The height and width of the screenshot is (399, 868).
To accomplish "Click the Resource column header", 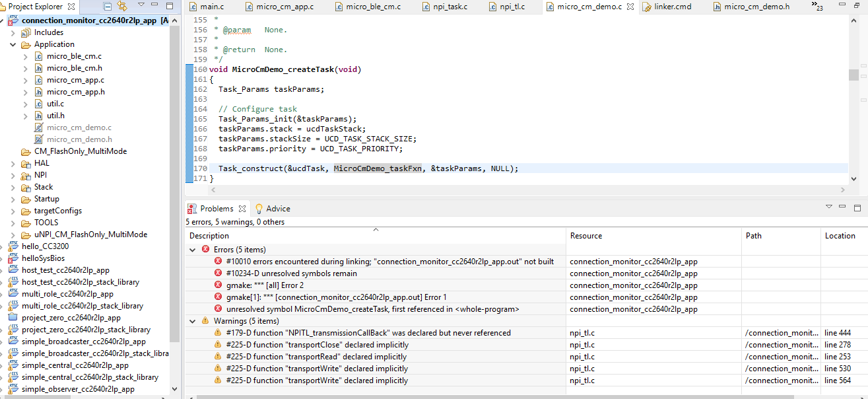I will click(x=586, y=236).
